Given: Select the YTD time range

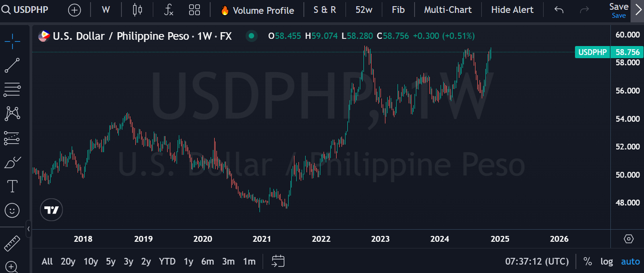Looking at the screenshot, I should [x=167, y=261].
